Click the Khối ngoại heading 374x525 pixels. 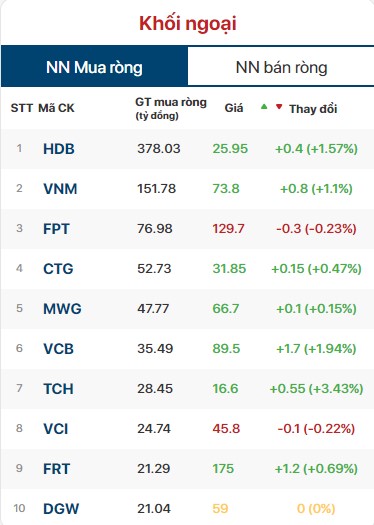pos(188,24)
